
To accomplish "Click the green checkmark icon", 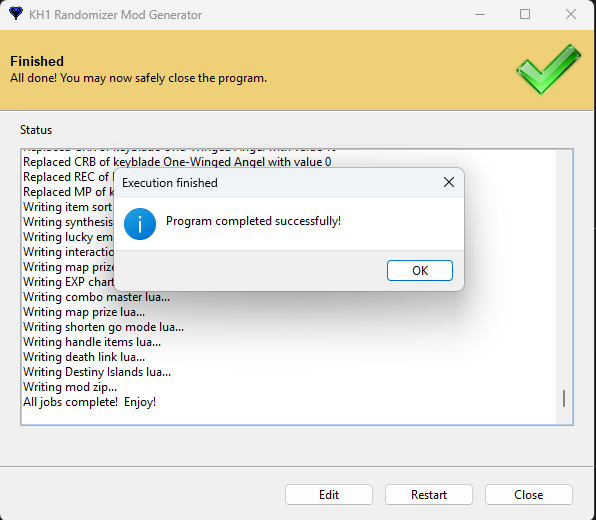I will (x=548, y=69).
